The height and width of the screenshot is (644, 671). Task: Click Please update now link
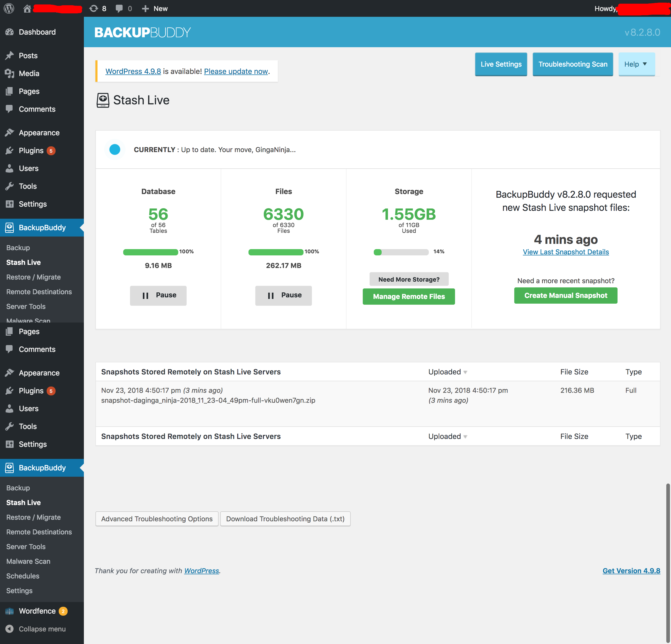pos(236,71)
